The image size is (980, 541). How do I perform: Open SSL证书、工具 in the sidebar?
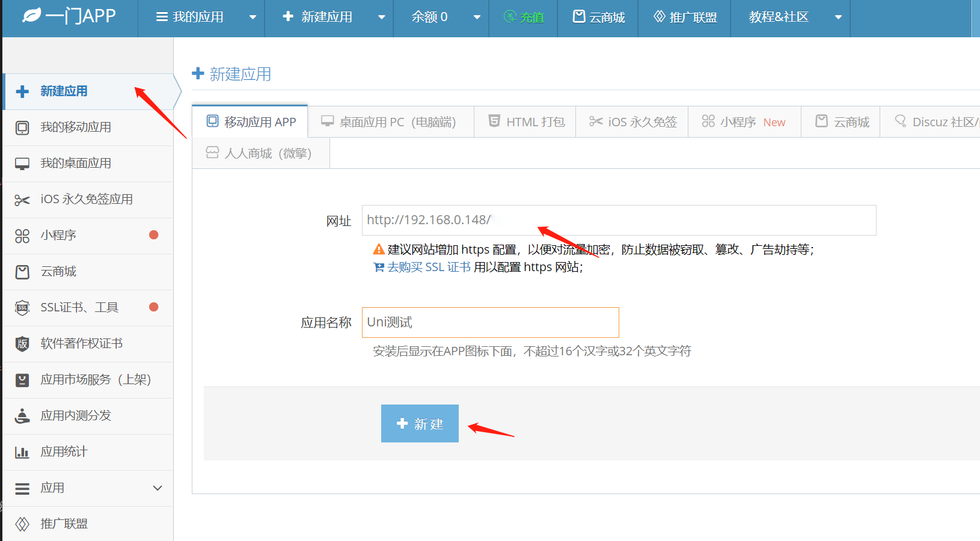coord(88,308)
